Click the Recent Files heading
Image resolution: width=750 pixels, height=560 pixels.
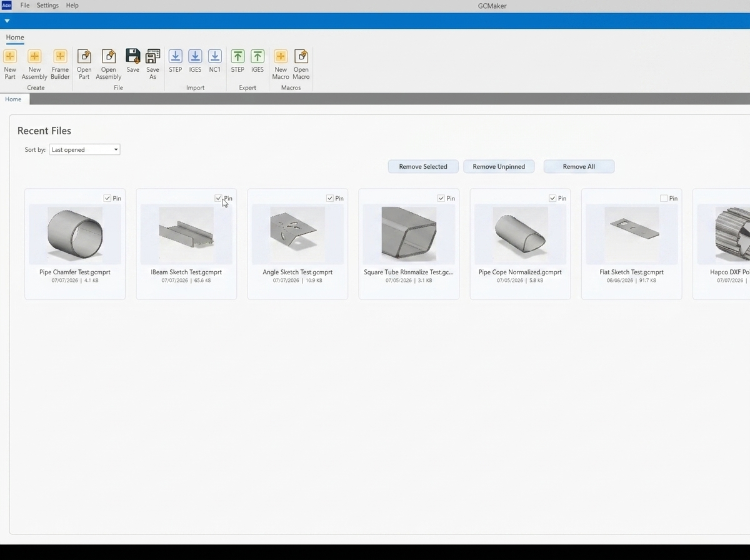44,131
